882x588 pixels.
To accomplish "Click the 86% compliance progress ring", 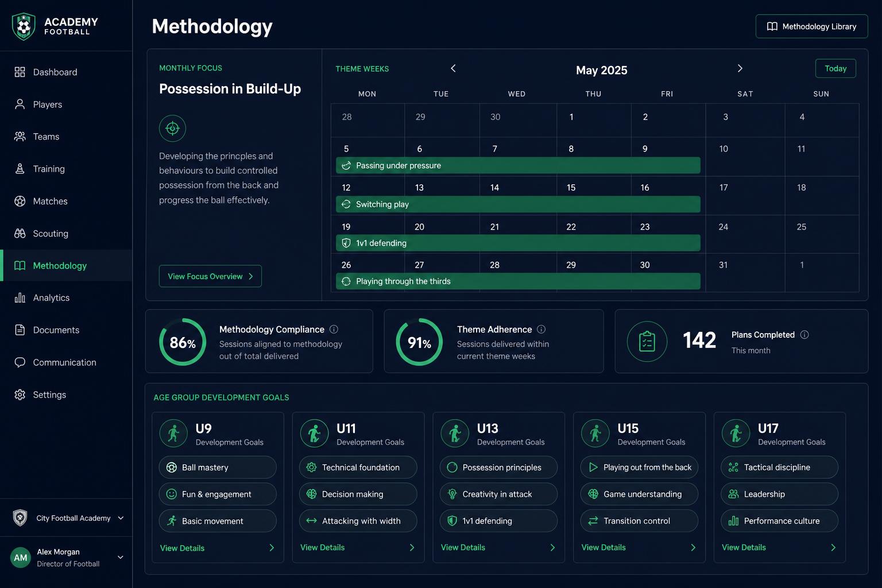I will pyautogui.click(x=183, y=342).
